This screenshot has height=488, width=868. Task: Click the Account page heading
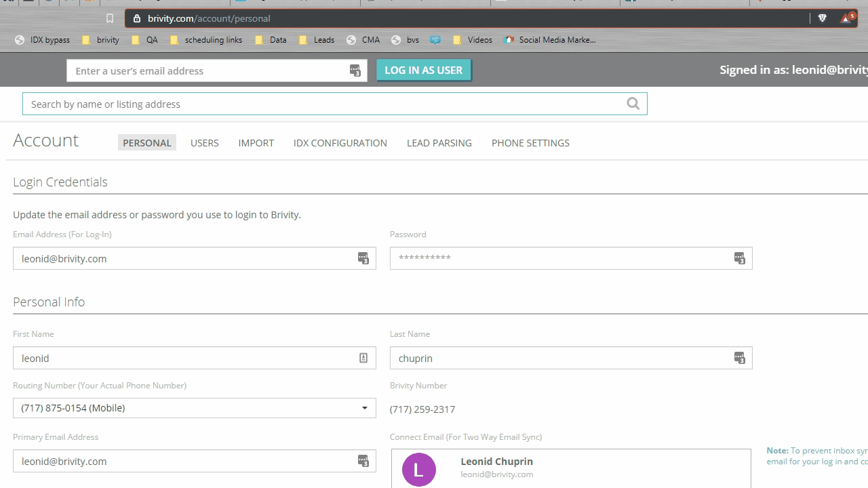(46, 140)
